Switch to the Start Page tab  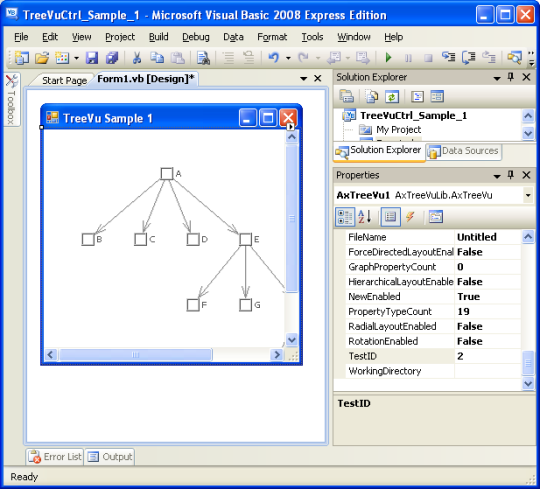coord(64,81)
